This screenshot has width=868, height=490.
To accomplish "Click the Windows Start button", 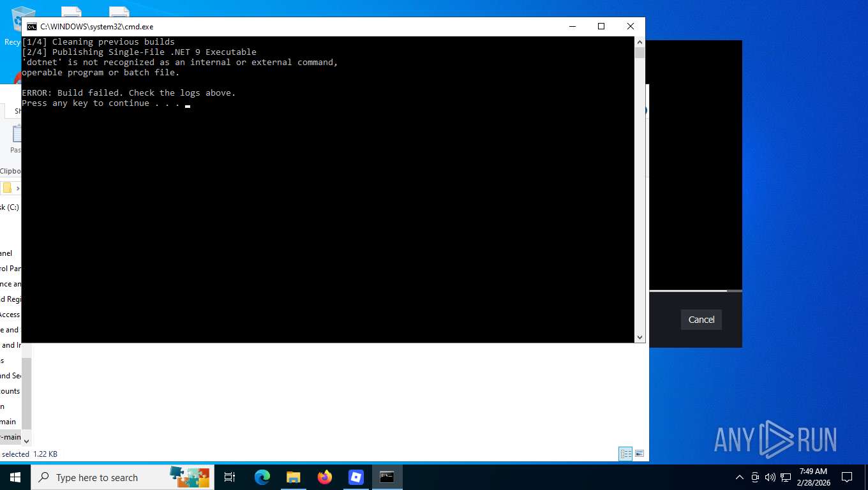I will [x=15, y=477].
